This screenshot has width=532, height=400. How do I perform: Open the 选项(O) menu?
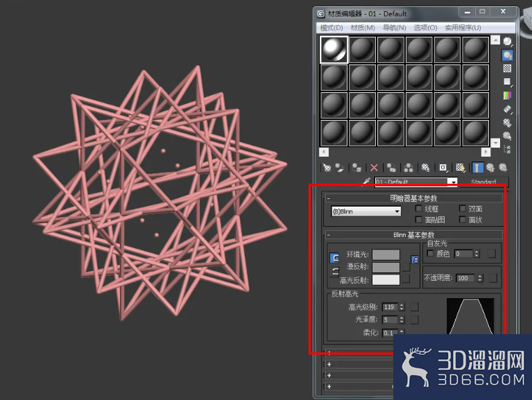click(425, 28)
